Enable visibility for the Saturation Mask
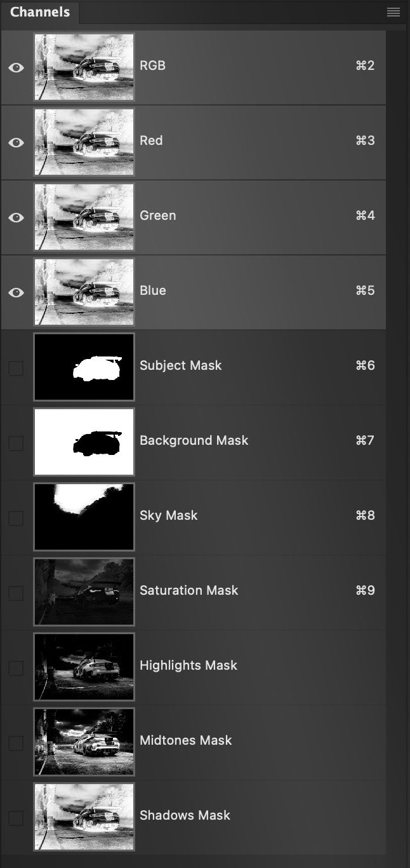The width and height of the screenshot is (410, 868). (x=16, y=592)
